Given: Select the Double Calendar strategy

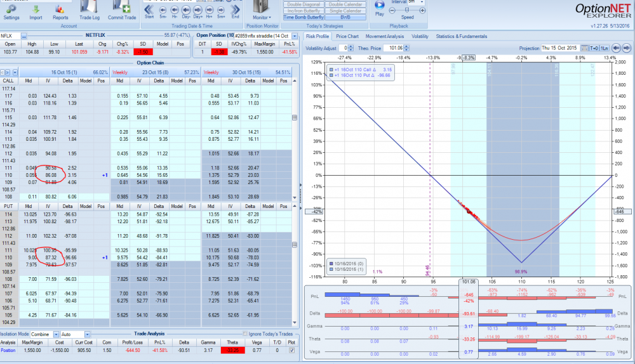Looking at the screenshot, I should 345,4.
